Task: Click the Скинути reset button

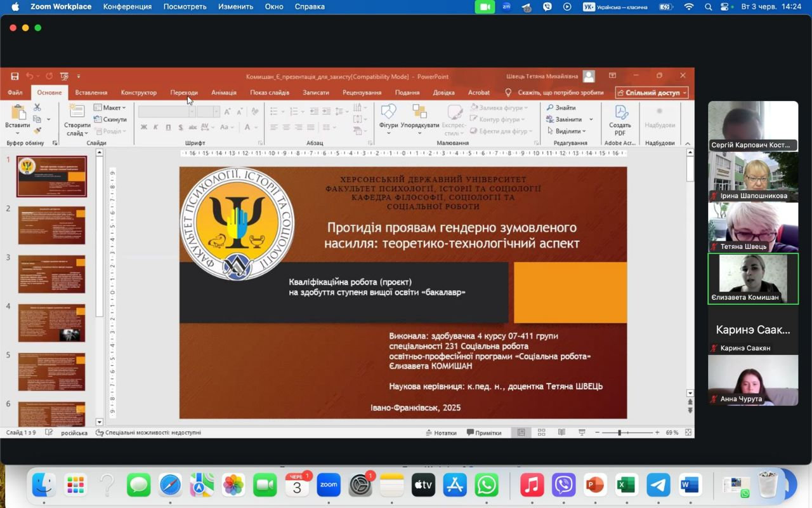Action: tap(110, 119)
